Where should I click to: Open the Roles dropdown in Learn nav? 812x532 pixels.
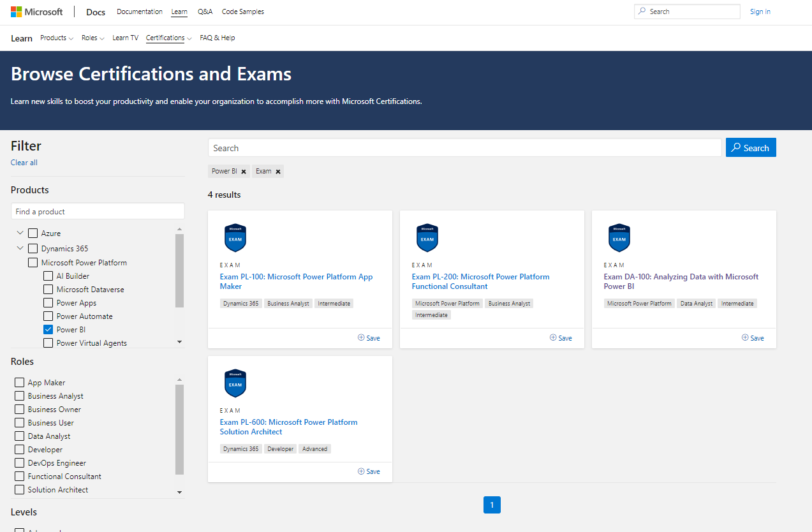coord(93,38)
